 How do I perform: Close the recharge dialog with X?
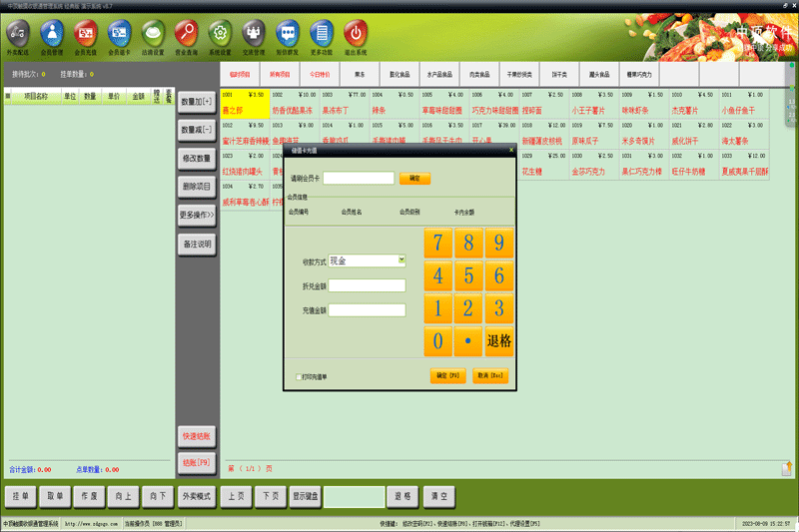pyautogui.click(x=511, y=150)
